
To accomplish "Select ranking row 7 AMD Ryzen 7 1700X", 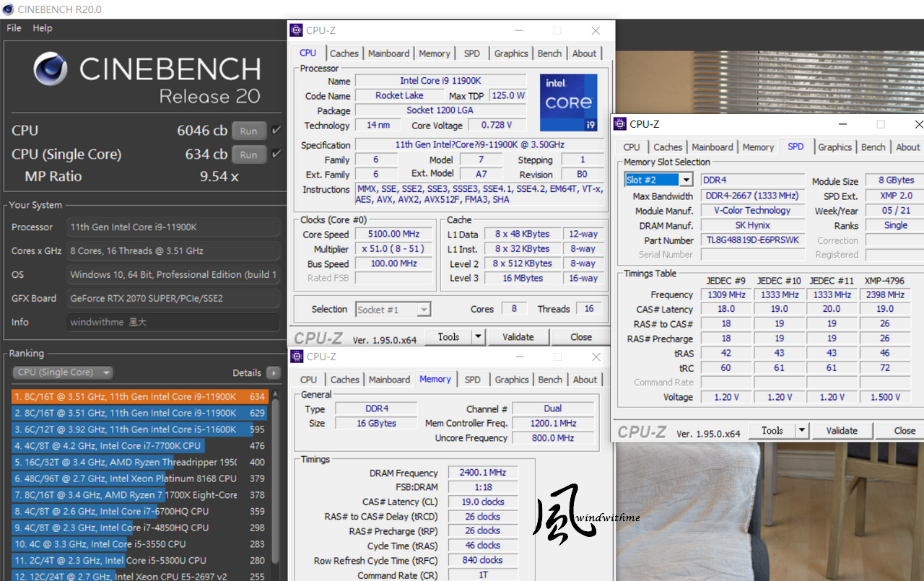I will point(140,495).
